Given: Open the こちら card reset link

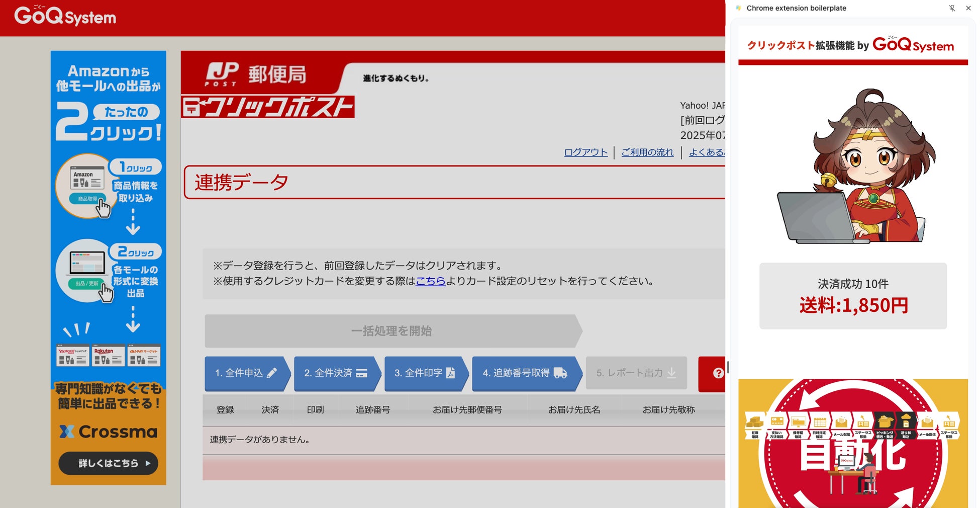Looking at the screenshot, I should [430, 281].
